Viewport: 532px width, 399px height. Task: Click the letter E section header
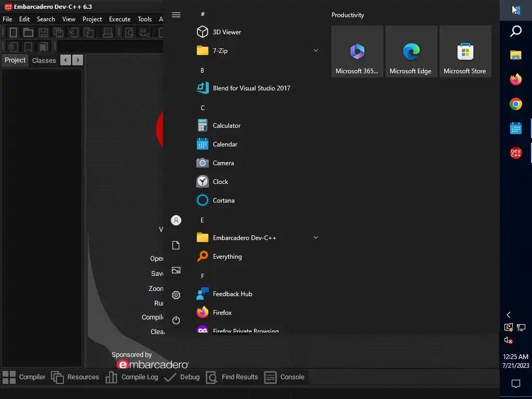(x=202, y=220)
